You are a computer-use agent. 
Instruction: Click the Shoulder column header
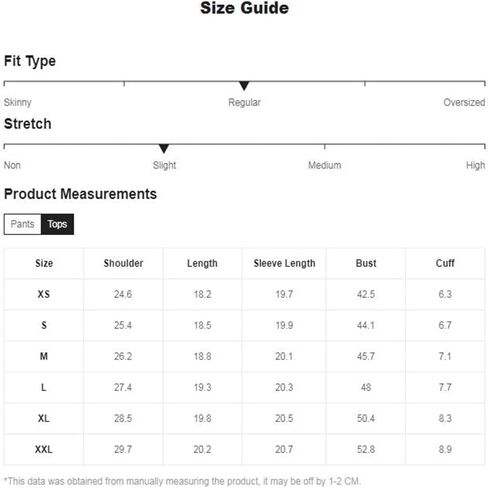[x=123, y=263]
